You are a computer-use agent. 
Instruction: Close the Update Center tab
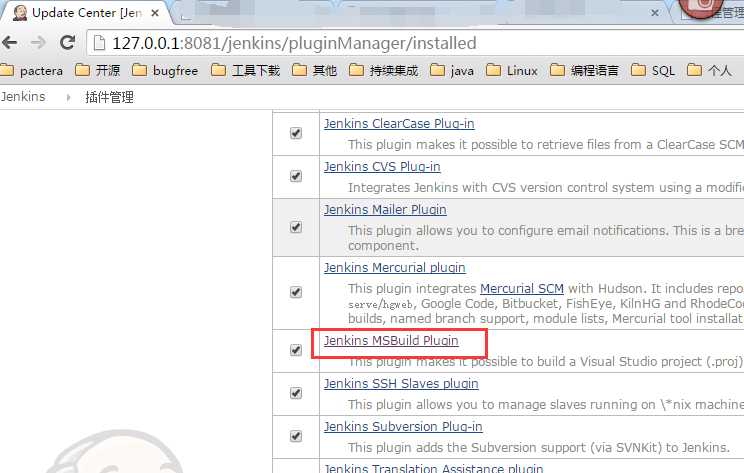click(155, 13)
